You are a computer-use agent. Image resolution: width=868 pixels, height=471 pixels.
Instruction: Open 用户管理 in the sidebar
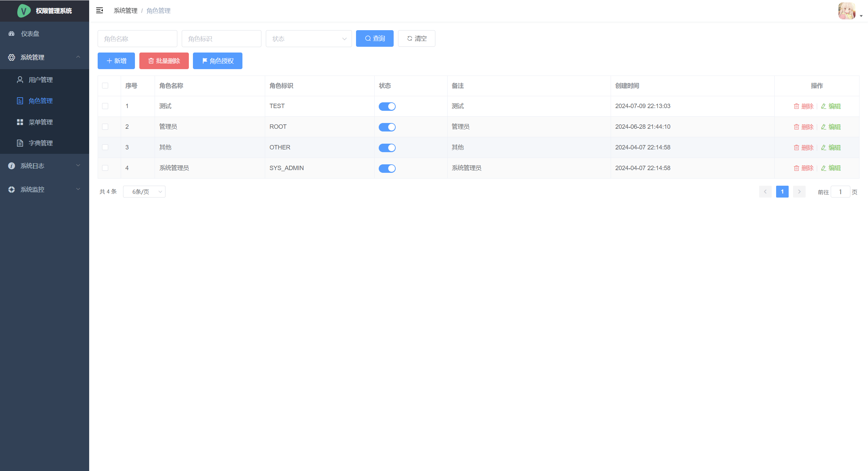click(41, 80)
